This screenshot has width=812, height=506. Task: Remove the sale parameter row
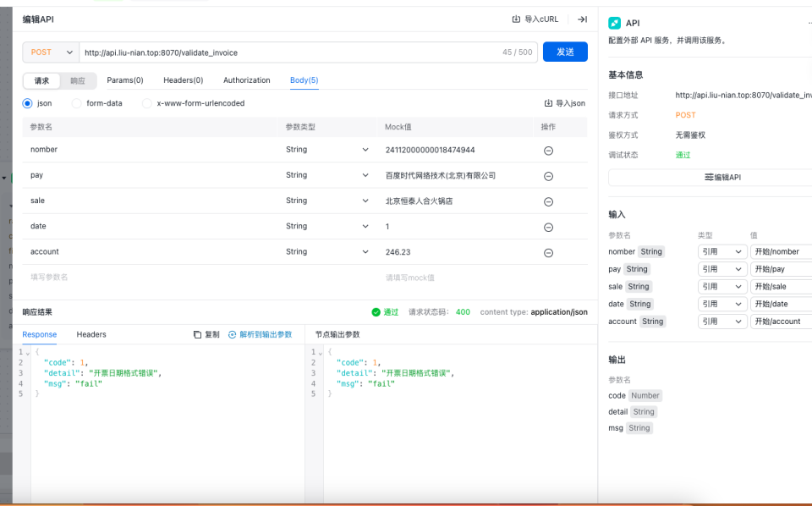coord(548,202)
